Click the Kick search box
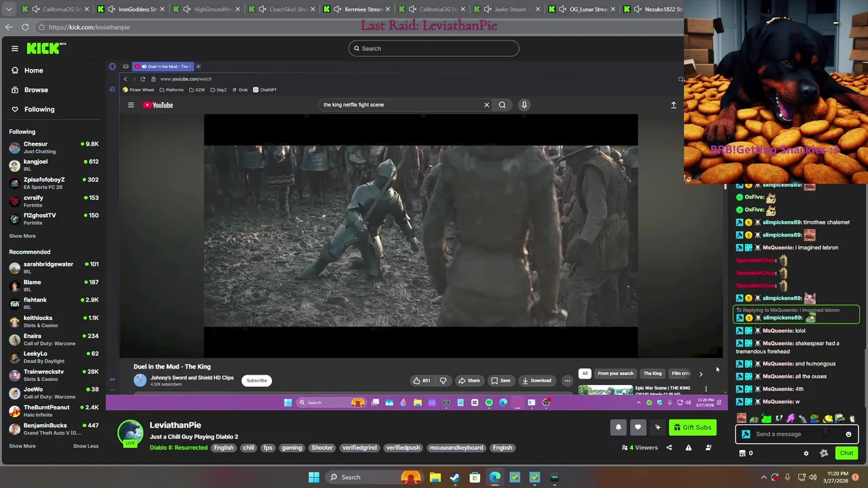This screenshot has width=868, height=488. coord(434,48)
